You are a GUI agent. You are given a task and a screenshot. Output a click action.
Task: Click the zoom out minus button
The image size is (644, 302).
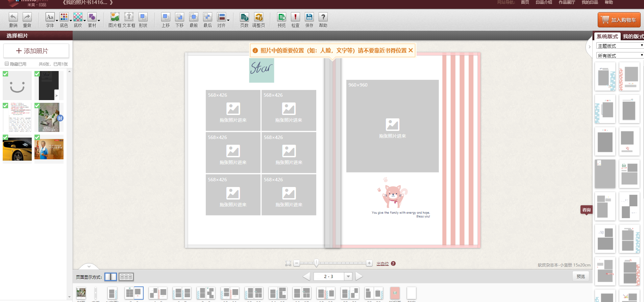tap(297, 263)
